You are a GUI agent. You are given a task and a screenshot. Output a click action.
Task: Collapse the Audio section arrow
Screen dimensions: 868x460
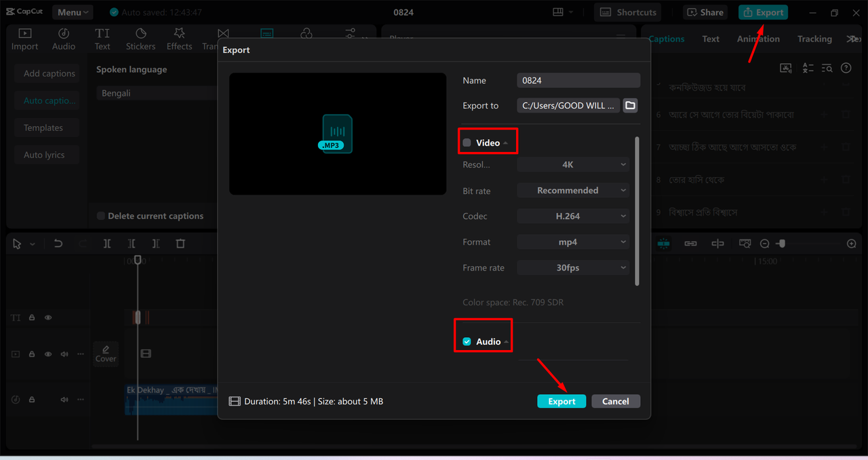[507, 342]
